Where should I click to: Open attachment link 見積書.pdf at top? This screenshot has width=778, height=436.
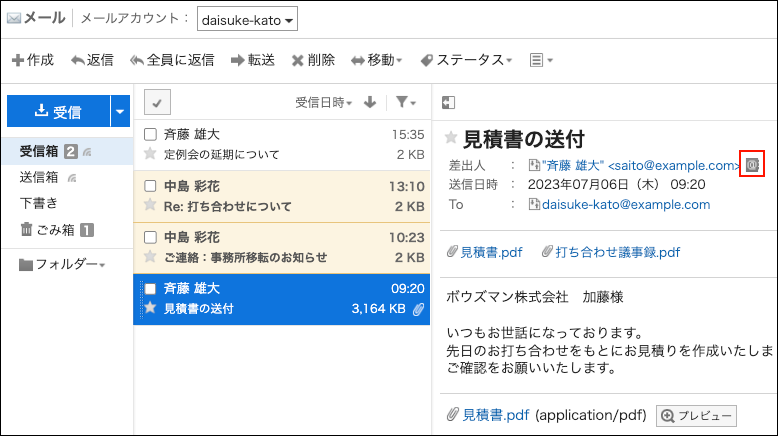click(491, 252)
